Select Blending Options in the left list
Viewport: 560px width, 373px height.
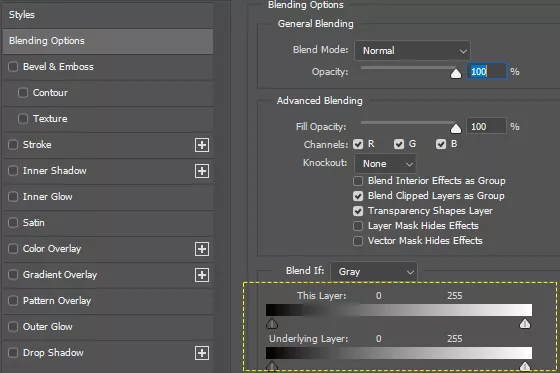[108, 41]
